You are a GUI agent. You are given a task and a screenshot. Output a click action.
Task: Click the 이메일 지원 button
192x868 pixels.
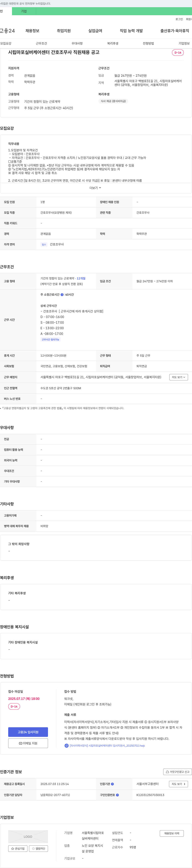[28, 743]
